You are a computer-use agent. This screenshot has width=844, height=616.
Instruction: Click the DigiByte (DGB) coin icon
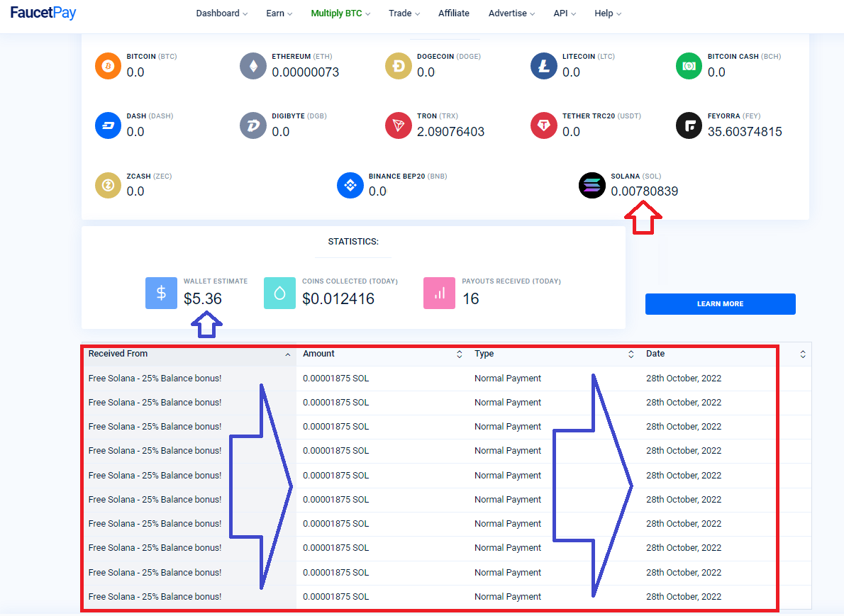253,125
